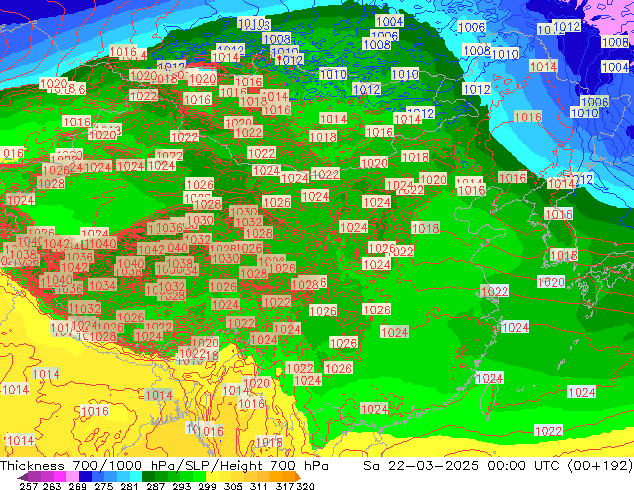634x490 pixels.
Task: Click the dark blue swatch in the legend
Action: [x=85, y=476]
